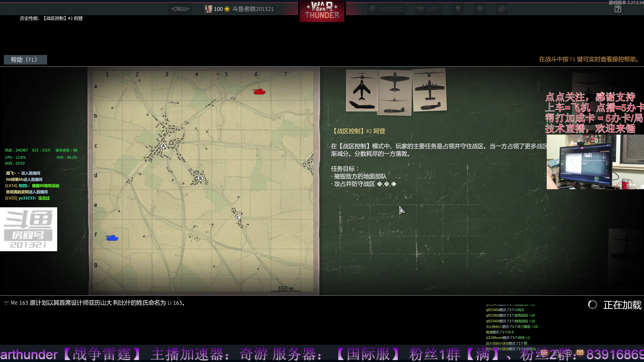Click the =CNGU= clan tag
644x362 pixels.
[x=180, y=9]
